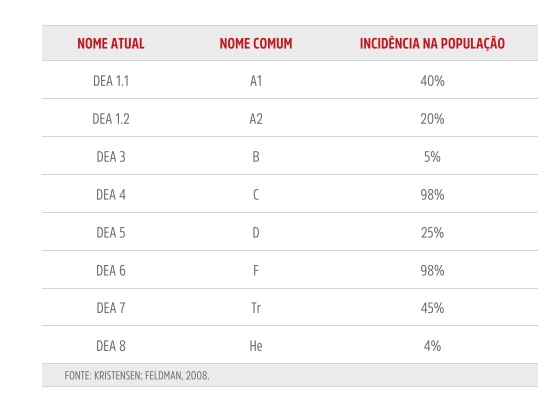
Task: Click the 4% incidence value
Action: 432,346
